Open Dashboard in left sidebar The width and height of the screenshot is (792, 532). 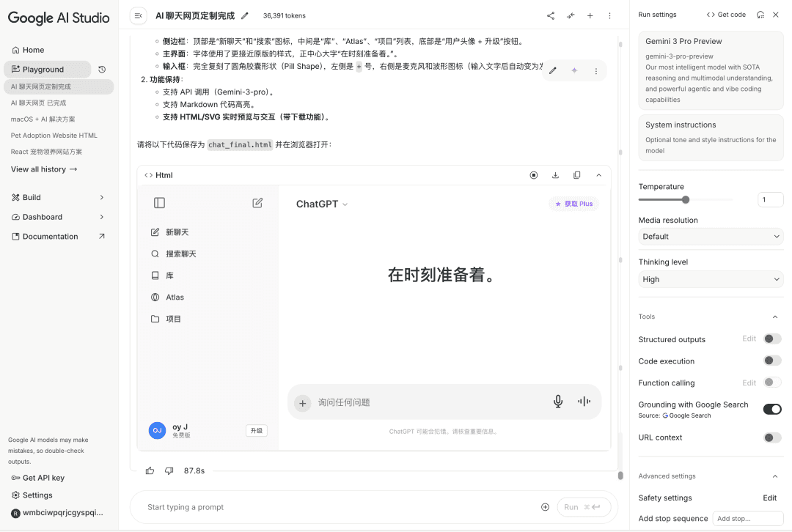[43, 217]
